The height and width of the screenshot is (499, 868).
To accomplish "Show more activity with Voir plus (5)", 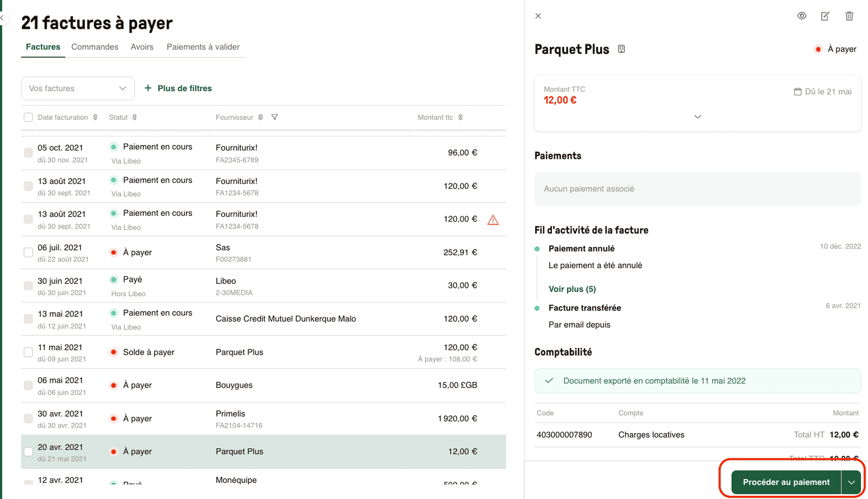I will [572, 289].
